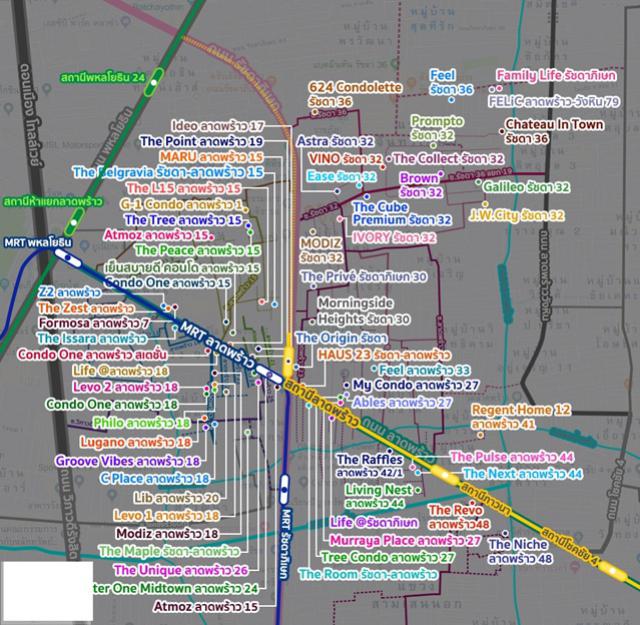Image resolution: width=640 pixels, height=625 pixels.
Task: Click 'Levo 2 ลาดพร้าว 18' label
Action: tap(125, 387)
